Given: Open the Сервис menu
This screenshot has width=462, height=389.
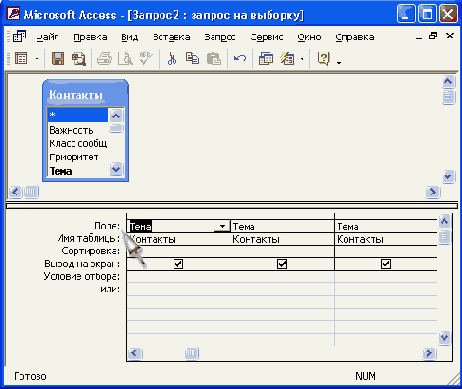Looking at the screenshot, I should 267,37.
